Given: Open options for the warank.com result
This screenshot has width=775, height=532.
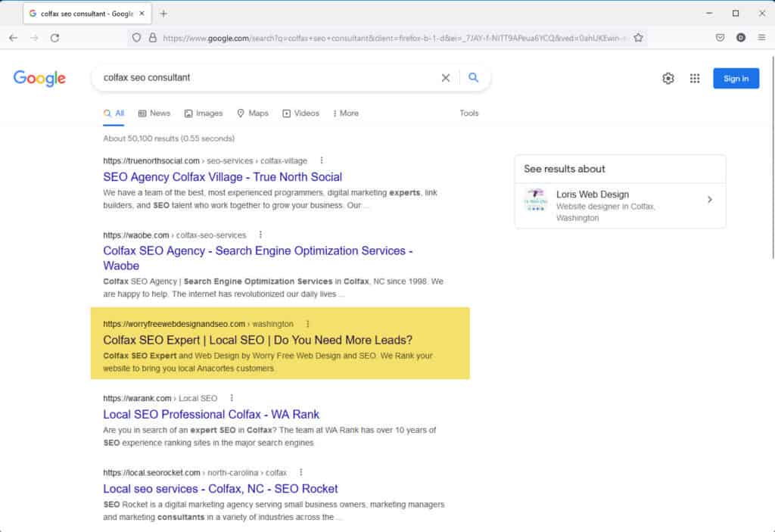Looking at the screenshot, I should click(x=232, y=398).
